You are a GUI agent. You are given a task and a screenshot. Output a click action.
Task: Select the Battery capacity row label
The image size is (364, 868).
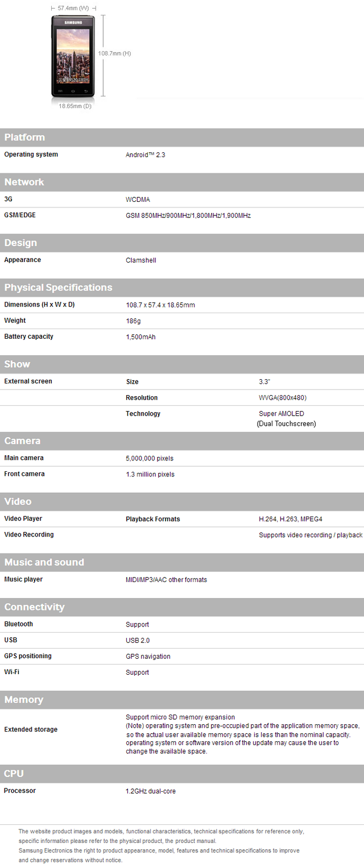pyautogui.click(x=28, y=337)
